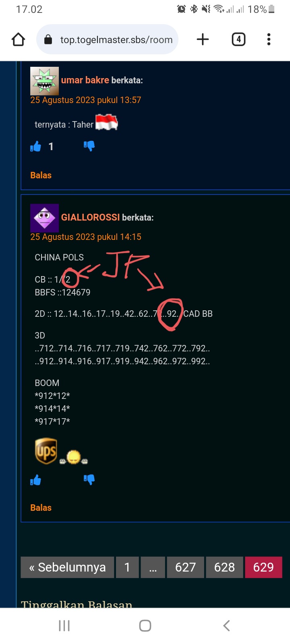Jump to comment page 627
Viewport: 290px width, 644px height.
coord(185,567)
